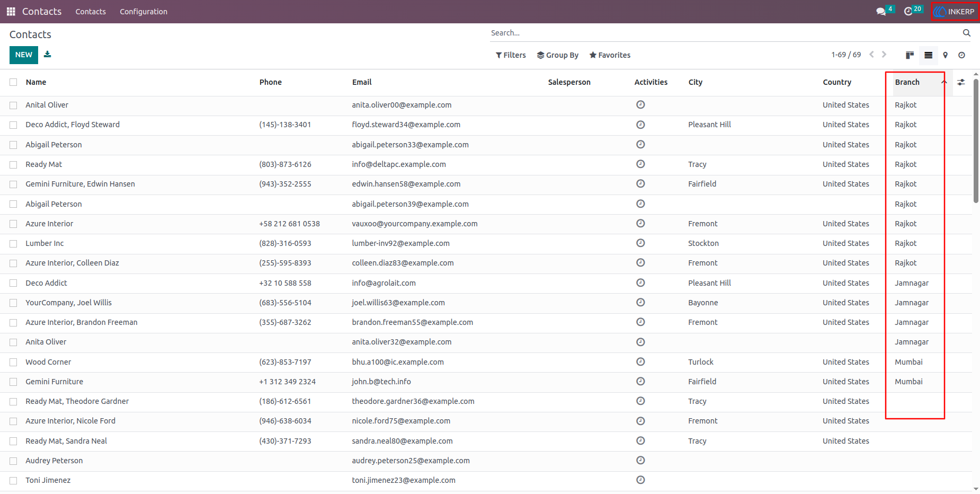The width and height of the screenshot is (980, 494).
Task: Go to next page arrow
Action: [884, 55]
